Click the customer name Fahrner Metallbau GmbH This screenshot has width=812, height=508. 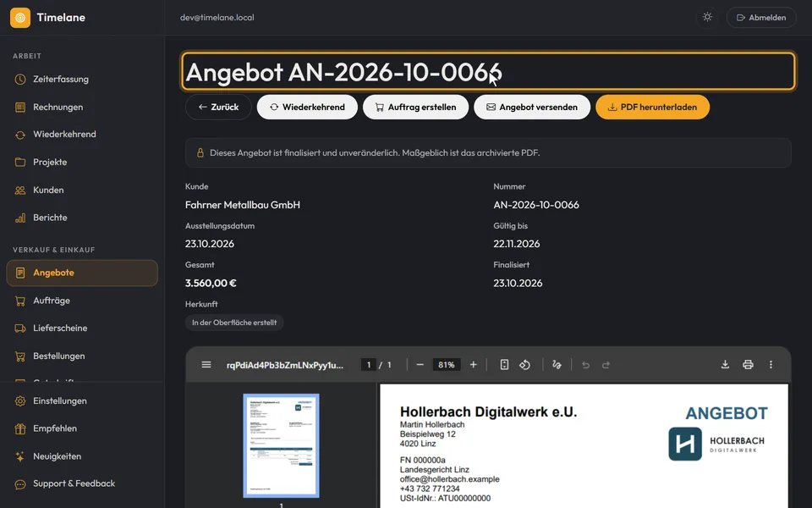243,205
